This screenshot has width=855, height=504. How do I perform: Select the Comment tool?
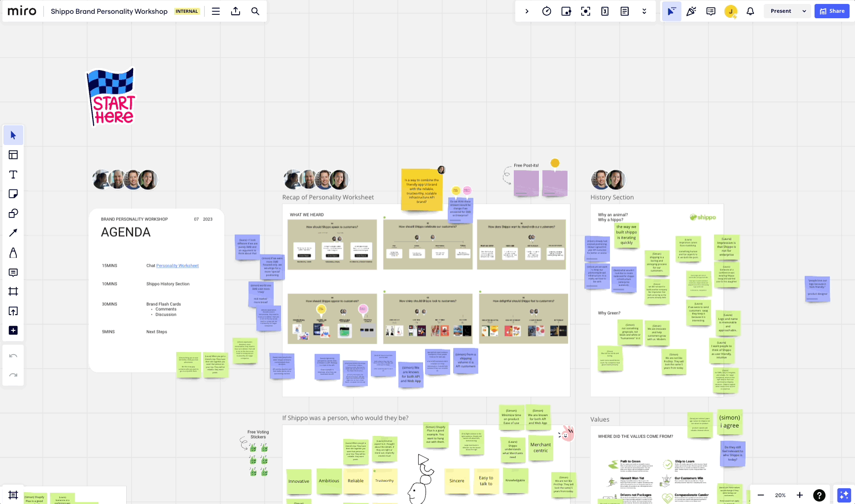[x=13, y=272]
